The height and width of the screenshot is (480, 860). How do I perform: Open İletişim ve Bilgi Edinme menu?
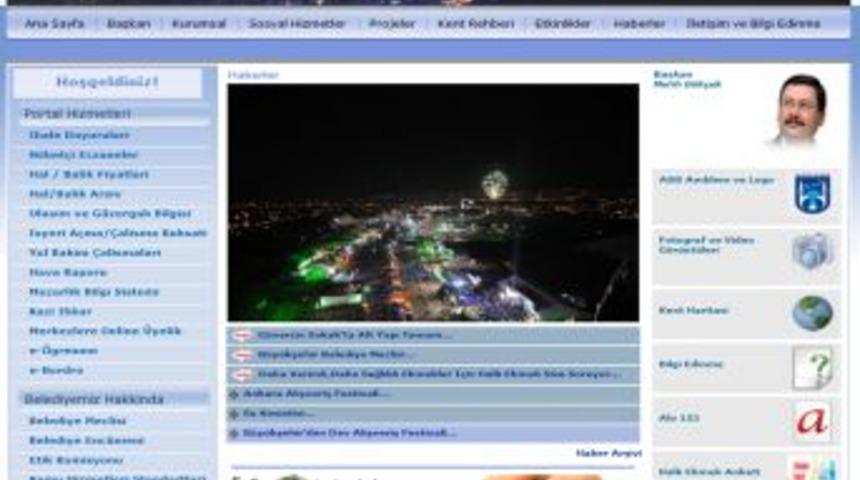click(753, 24)
